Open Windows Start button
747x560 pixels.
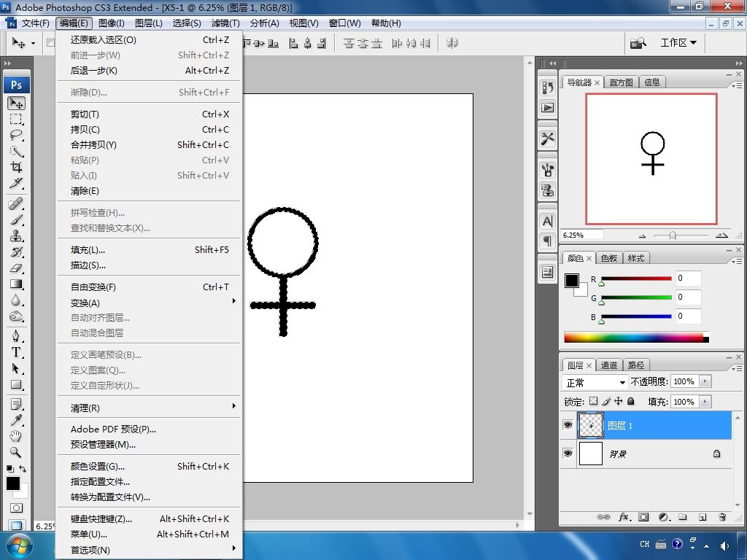click(x=18, y=545)
